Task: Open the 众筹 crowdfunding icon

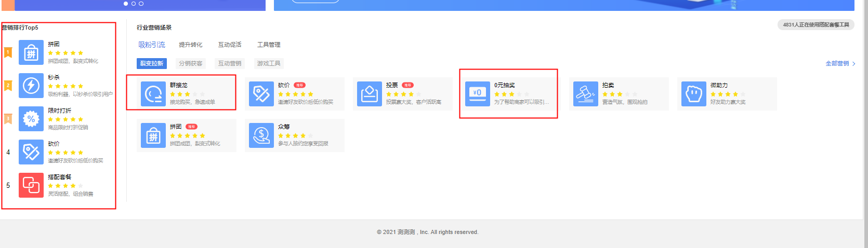Action: coord(261,135)
